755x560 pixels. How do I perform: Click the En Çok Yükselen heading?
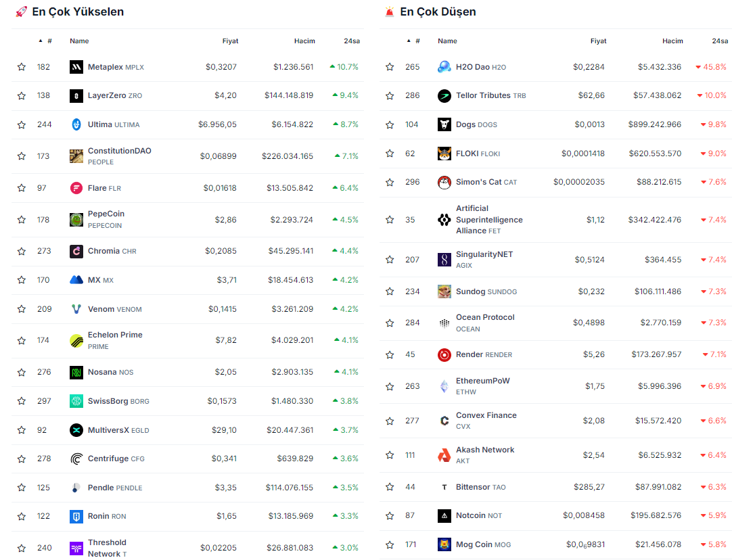[x=78, y=11]
